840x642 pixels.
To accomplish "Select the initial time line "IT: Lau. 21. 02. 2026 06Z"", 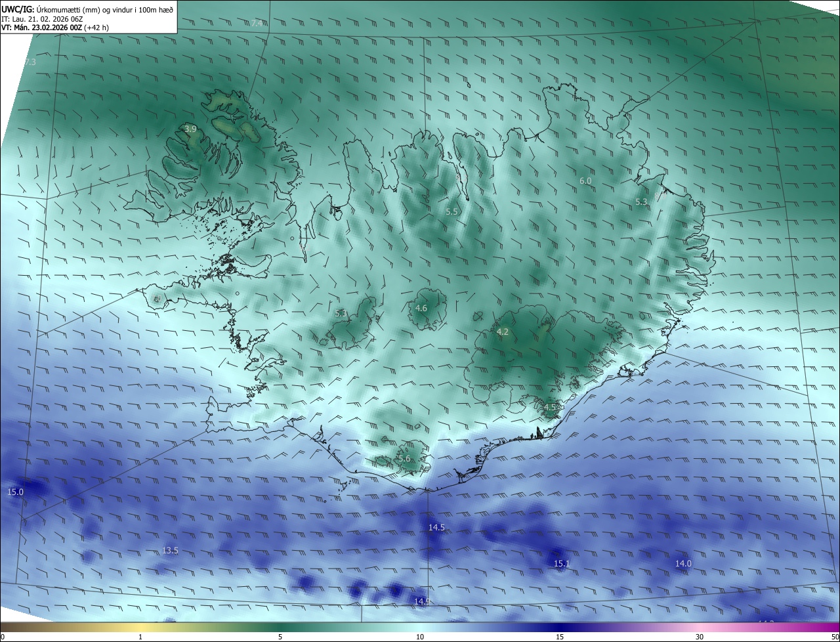I will click(42, 19).
